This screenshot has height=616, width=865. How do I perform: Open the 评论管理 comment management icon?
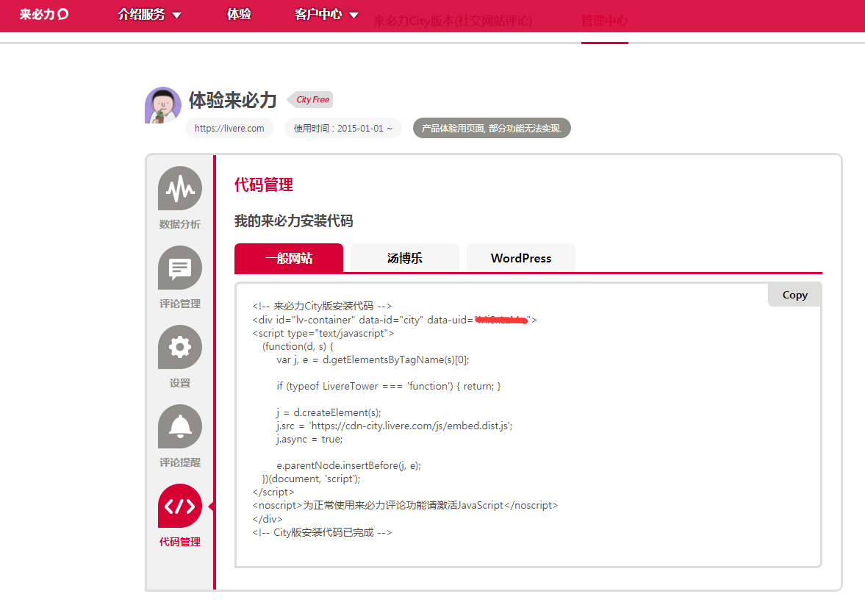coord(180,268)
